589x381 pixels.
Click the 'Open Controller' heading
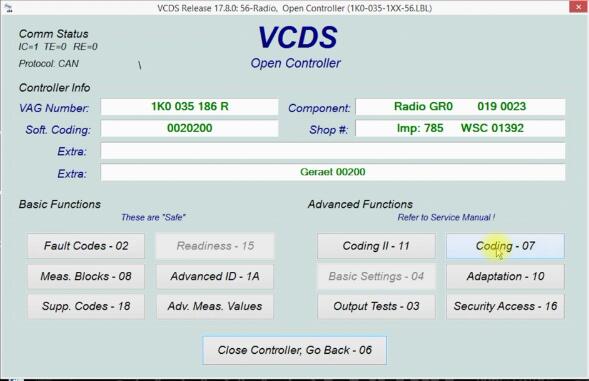[296, 64]
